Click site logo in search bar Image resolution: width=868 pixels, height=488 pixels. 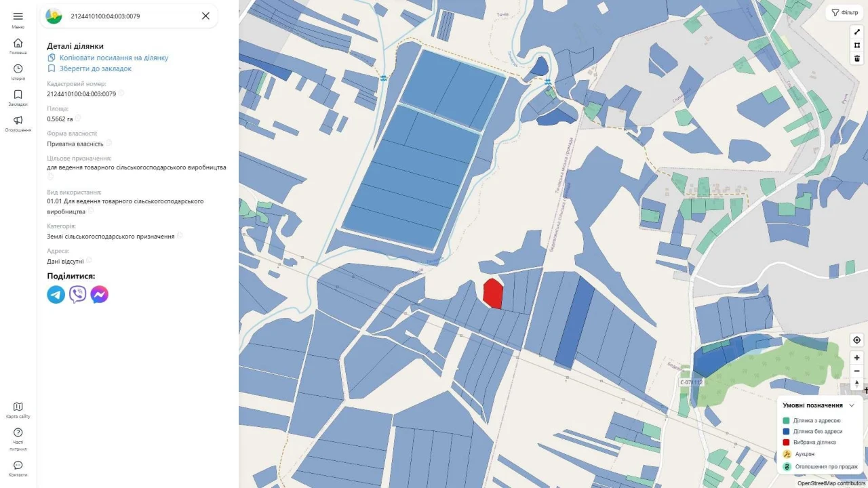coord(54,16)
